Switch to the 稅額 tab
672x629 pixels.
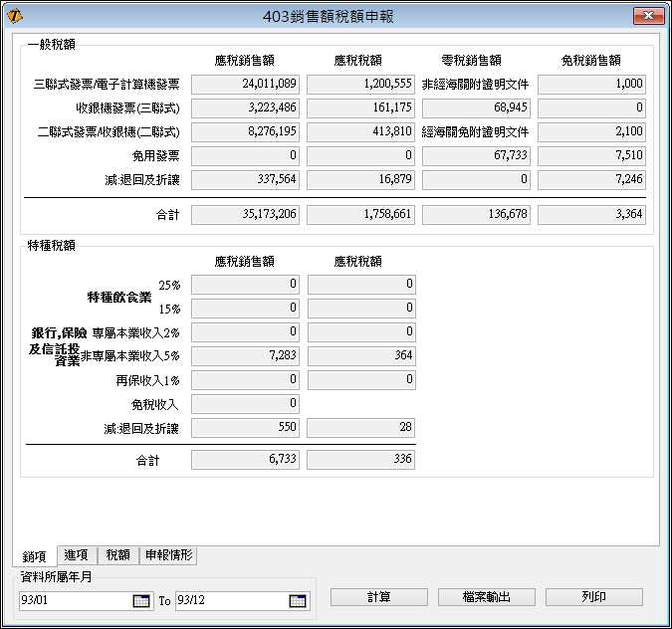pyautogui.click(x=117, y=555)
